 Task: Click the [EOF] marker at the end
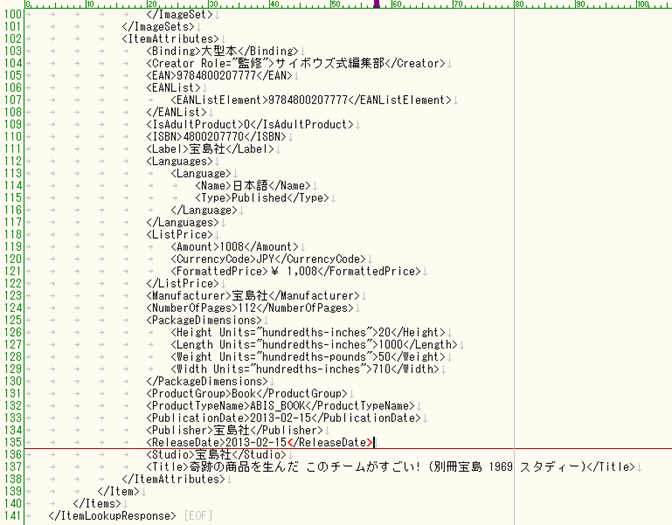[198, 516]
